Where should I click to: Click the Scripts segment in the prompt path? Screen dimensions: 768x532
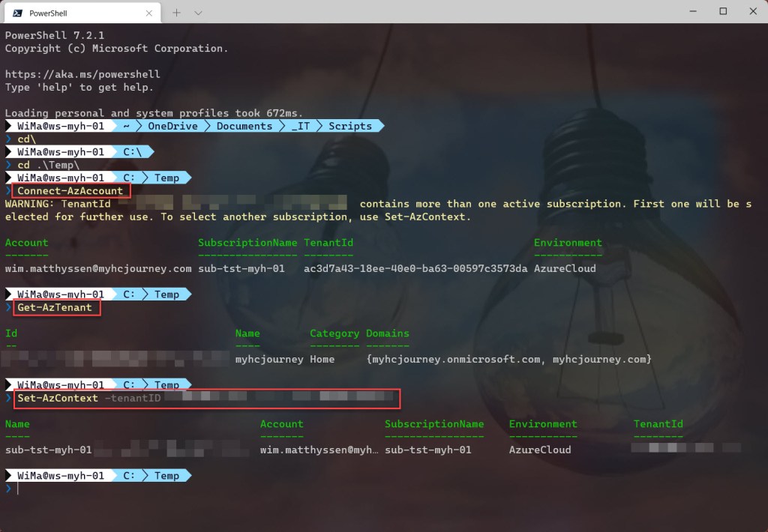click(349, 126)
